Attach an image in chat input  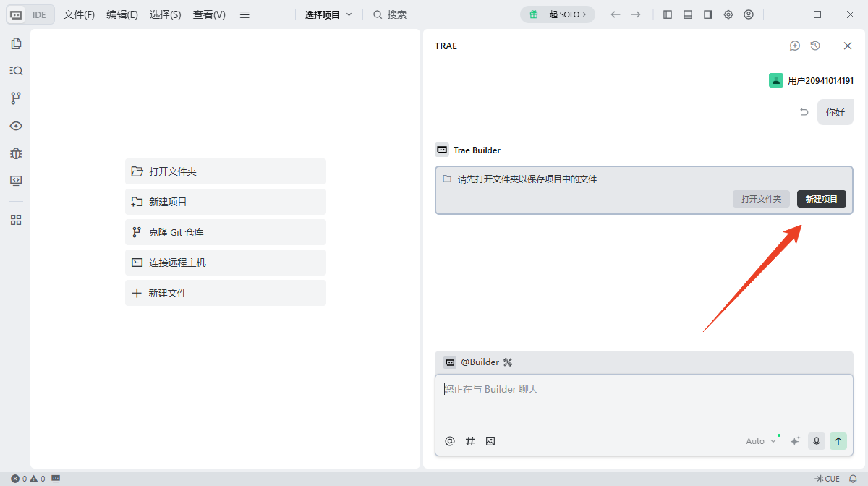pos(490,440)
